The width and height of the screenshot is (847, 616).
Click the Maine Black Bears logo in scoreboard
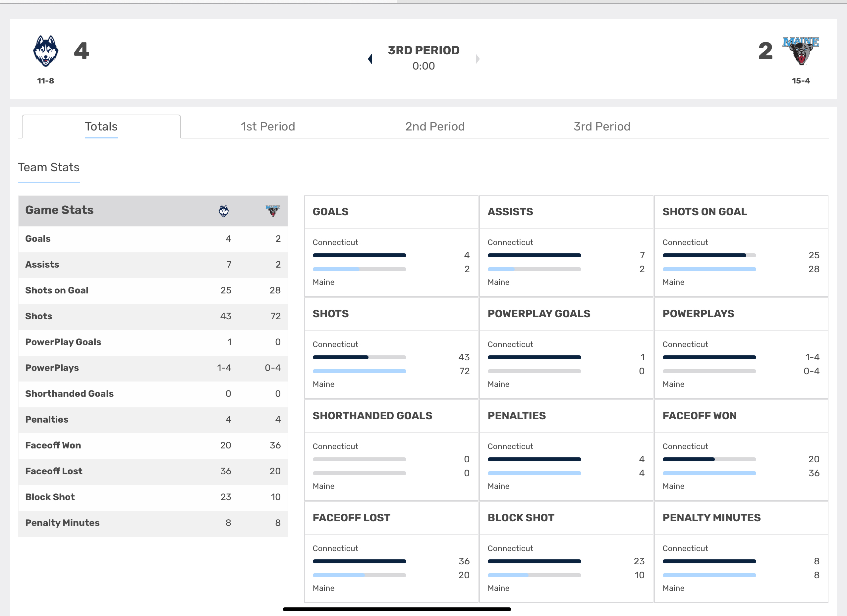pos(801,51)
